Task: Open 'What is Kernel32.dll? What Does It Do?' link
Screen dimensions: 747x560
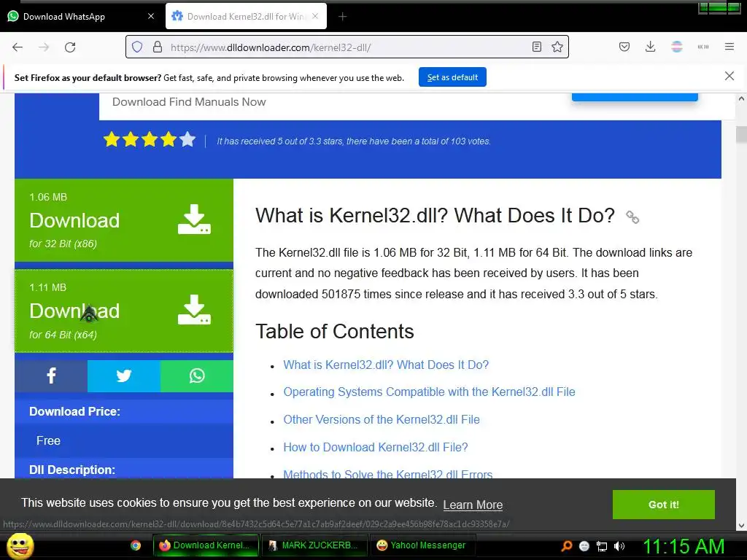Action: (386, 365)
